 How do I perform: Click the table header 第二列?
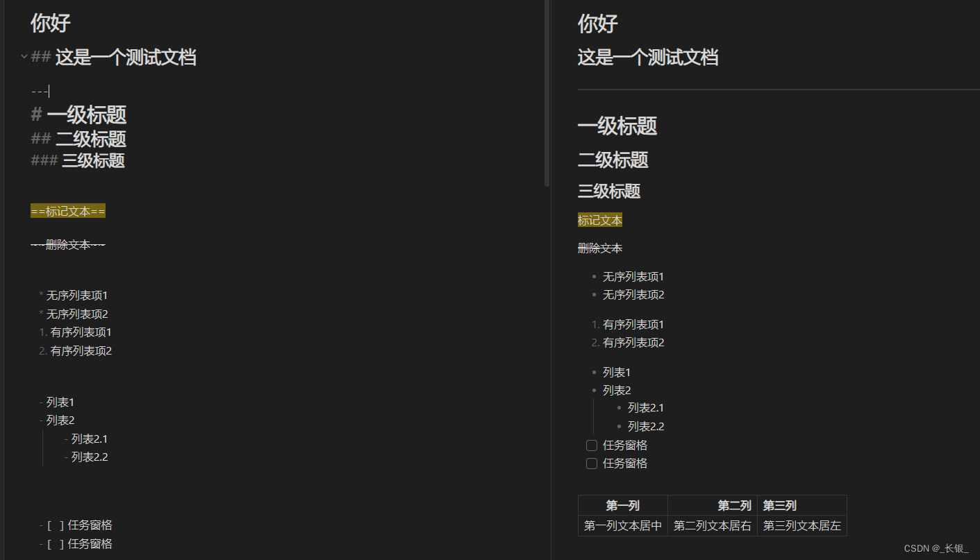pyautogui.click(x=713, y=506)
